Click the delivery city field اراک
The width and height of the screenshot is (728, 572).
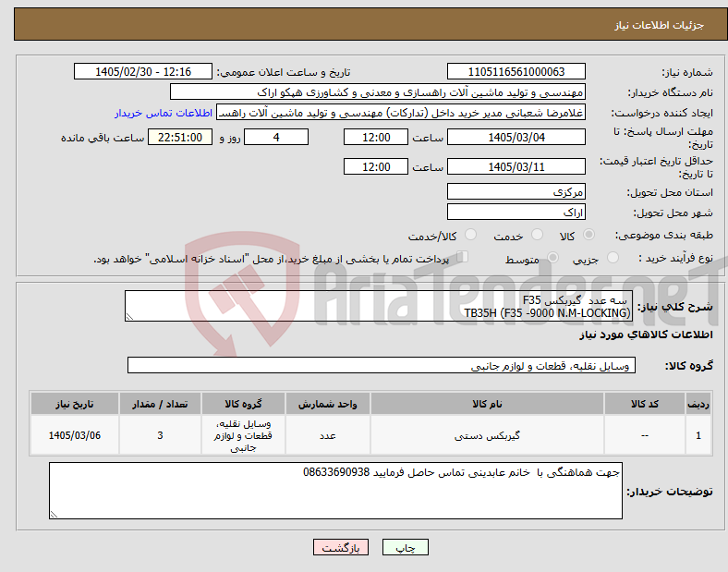click(x=516, y=212)
